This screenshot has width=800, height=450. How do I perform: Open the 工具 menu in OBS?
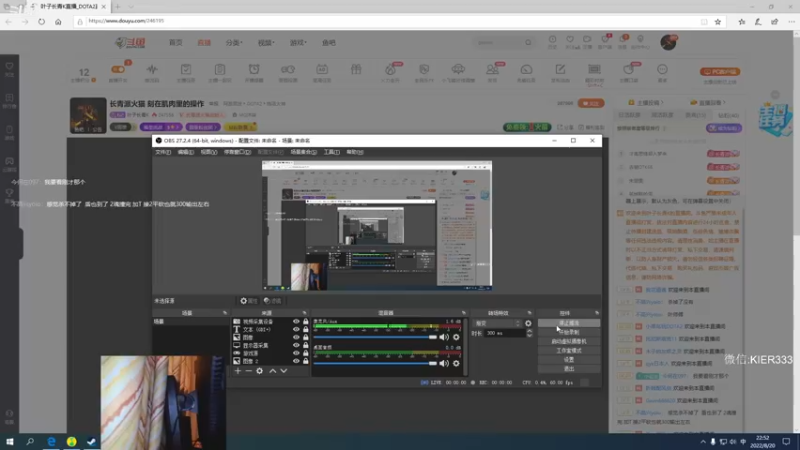(332, 152)
